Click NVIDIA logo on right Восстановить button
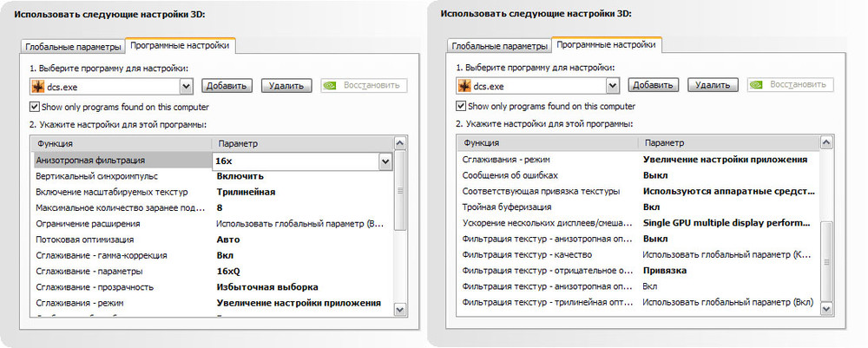The width and height of the screenshot is (868, 348). pyautogui.click(x=757, y=85)
